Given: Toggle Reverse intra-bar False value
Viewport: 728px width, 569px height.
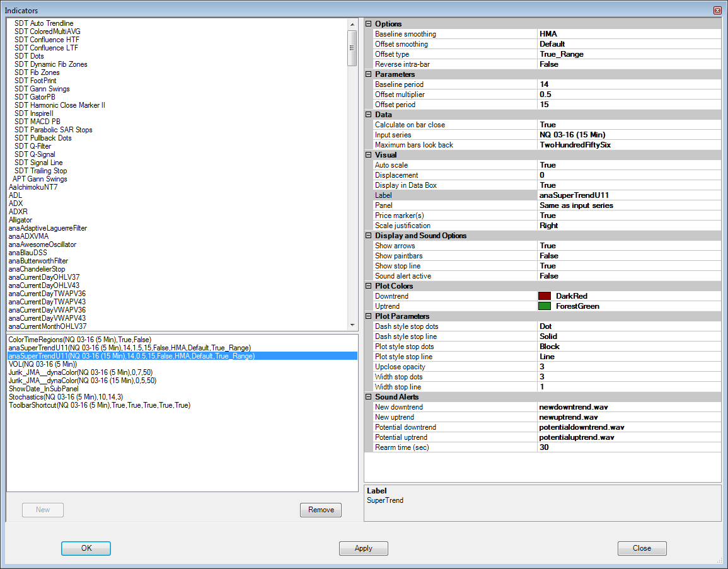Looking at the screenshot, I should pos(629,64).
